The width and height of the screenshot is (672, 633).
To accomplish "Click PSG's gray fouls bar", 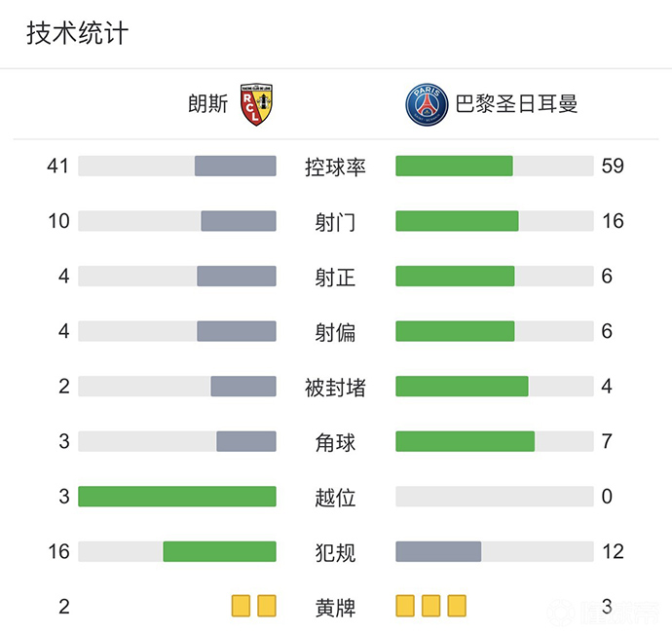I will [438, 551].
